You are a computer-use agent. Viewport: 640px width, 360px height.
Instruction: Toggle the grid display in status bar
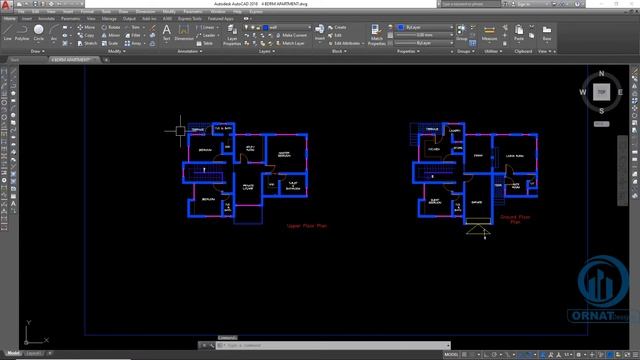464,355
